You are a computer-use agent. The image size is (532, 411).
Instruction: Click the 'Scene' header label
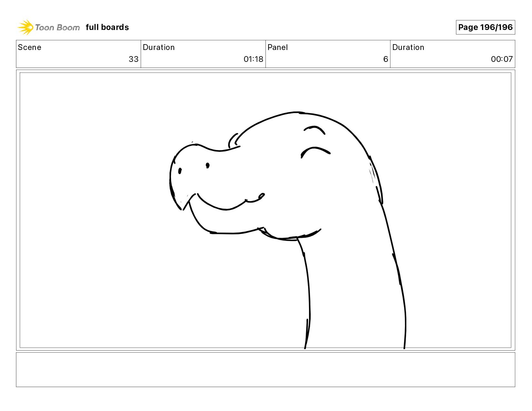(30, 47)
